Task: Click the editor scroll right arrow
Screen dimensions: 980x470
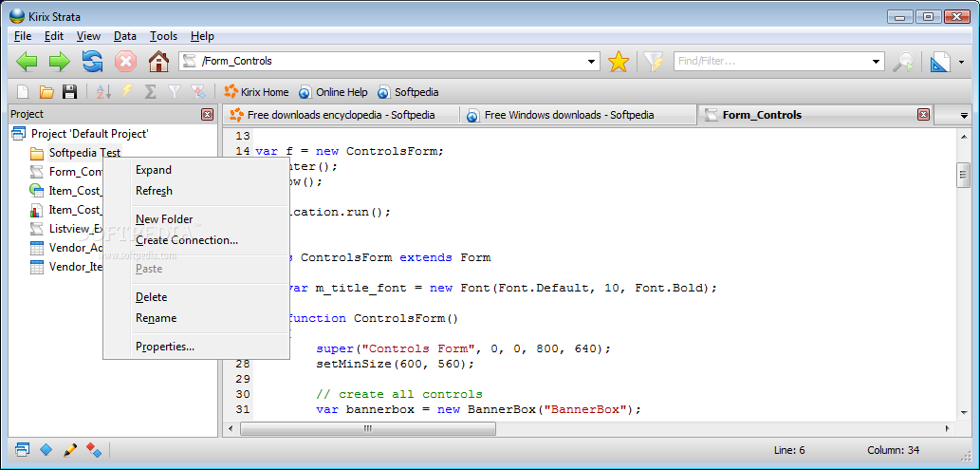Action: pos(948,428)
